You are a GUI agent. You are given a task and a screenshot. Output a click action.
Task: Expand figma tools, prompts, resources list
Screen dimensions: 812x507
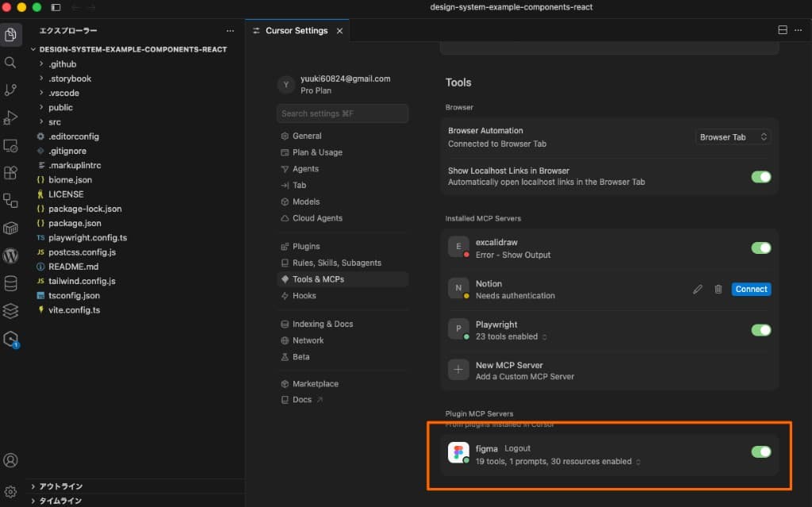[x=638, y=462]
